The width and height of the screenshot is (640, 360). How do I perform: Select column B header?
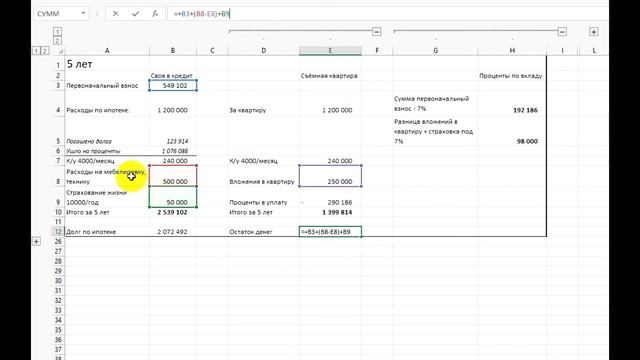173,51
